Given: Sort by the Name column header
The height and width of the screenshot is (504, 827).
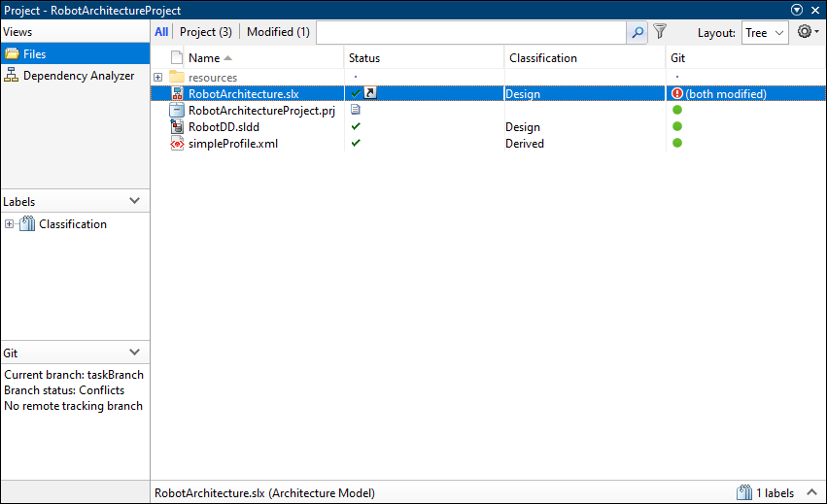Looking at the screenshot, I should point(204,58).
